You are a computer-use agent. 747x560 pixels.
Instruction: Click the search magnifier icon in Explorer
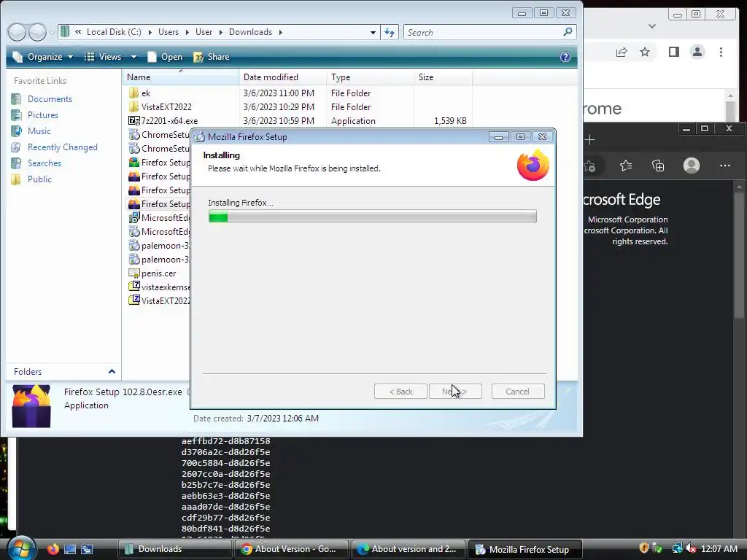coord(568,32)
